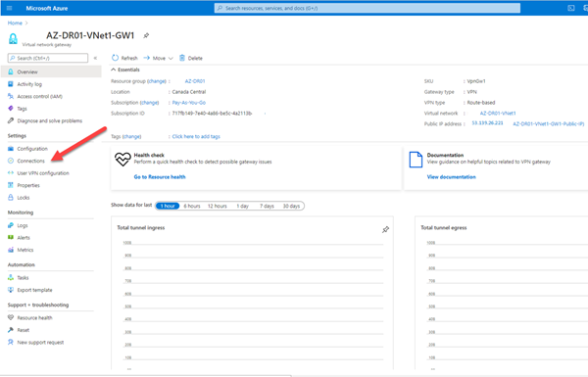
Task: Click the top search resources field
Action: pos(367,8)
